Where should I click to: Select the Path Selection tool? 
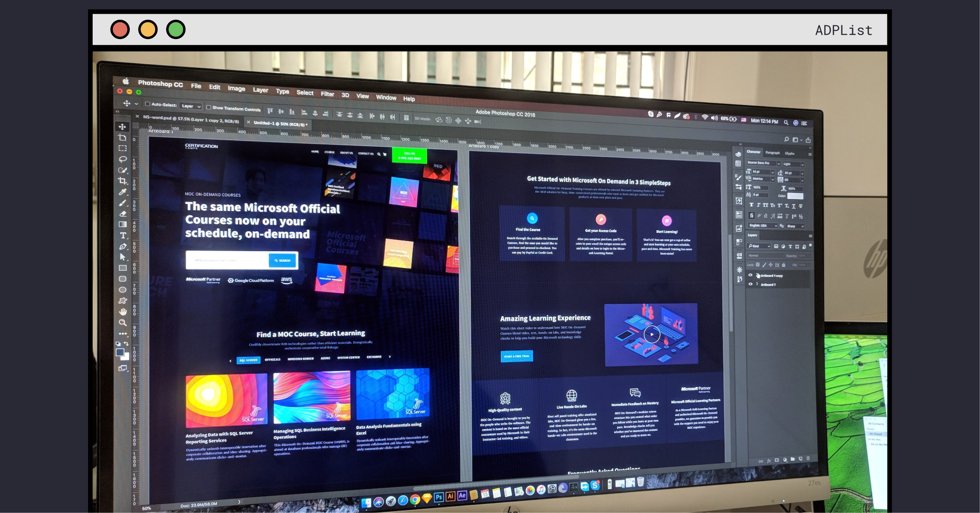point(122,257)
